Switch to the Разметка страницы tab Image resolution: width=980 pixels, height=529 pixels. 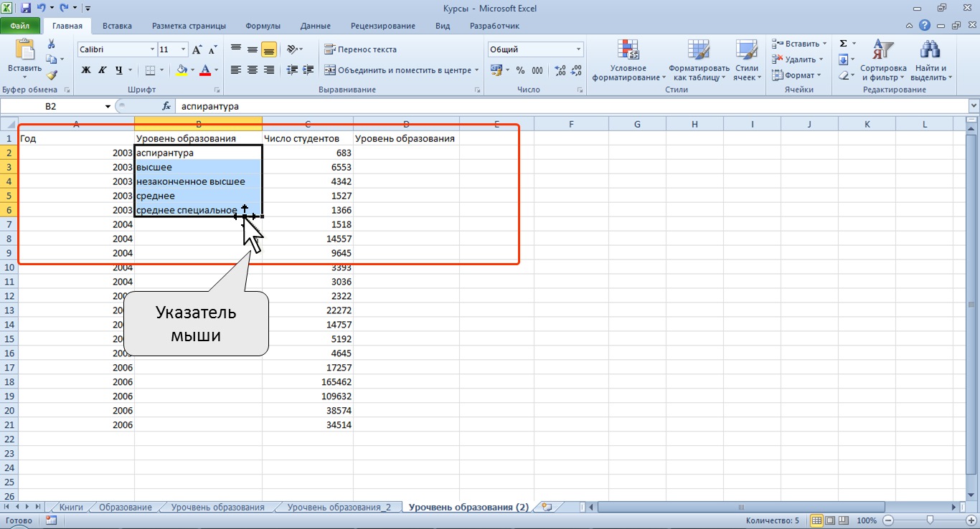pos(189,26)
